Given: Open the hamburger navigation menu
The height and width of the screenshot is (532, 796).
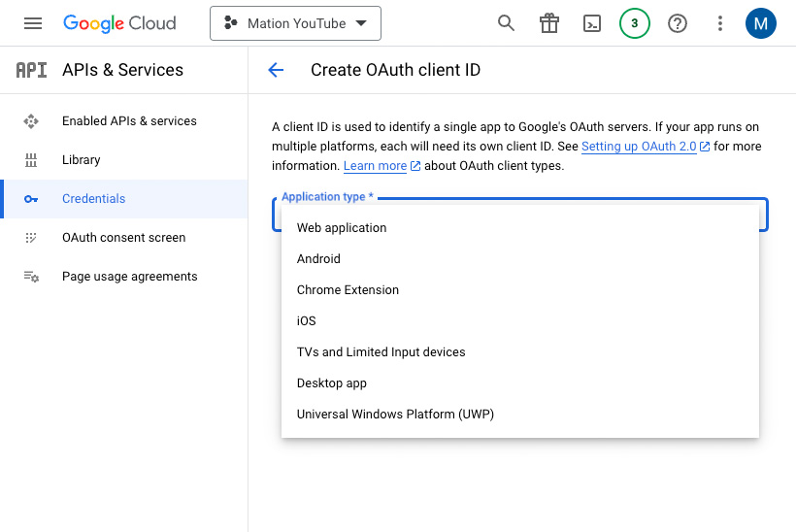Looking at the screenshot, I should (x=33, y=23).
